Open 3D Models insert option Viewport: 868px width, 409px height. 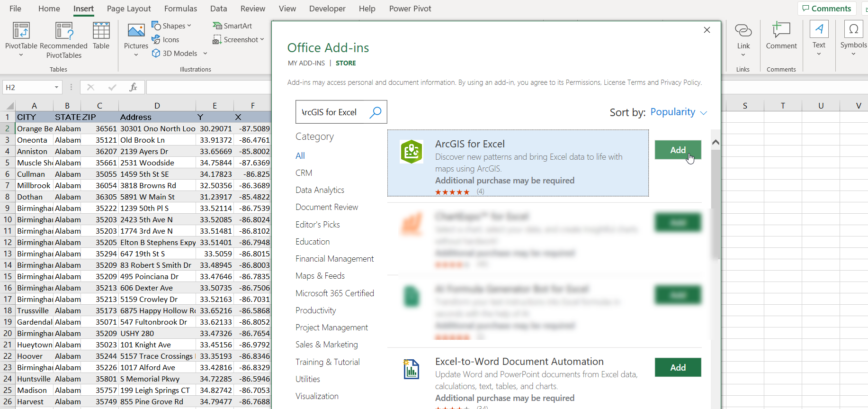[174, 54]
